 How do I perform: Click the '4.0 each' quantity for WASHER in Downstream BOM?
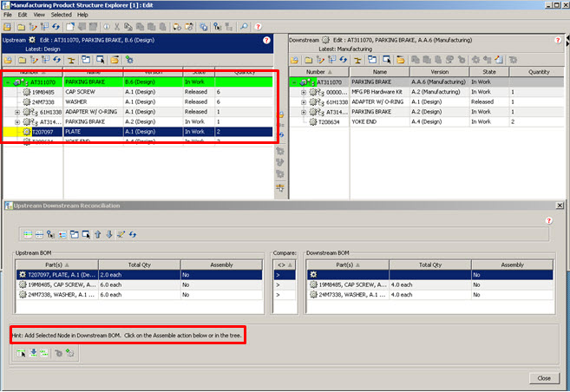pos(402,295)
